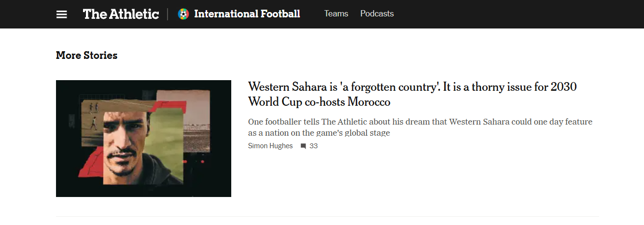Click the Western Sahara article thumbnail
The image size is (644, 225).
click(143, 138)
